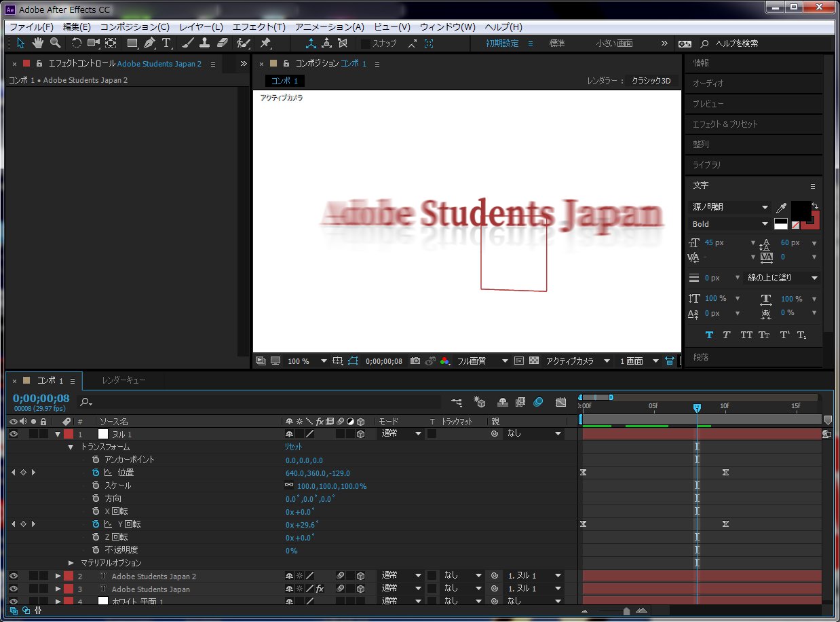The height and width of the screenshot is (622, 840).
Task: Go to next Y Rotation keyframe arrow
Action: click(33, 524)
